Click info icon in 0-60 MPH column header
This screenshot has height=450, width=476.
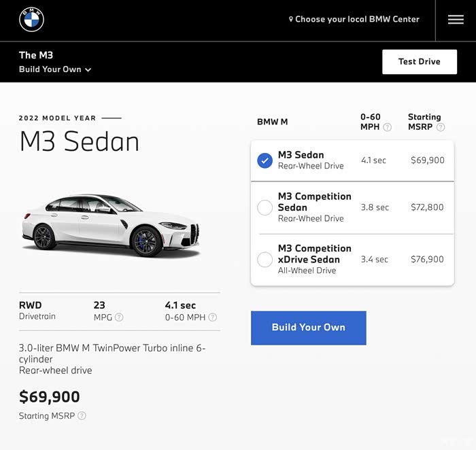(x=388, y=127)
